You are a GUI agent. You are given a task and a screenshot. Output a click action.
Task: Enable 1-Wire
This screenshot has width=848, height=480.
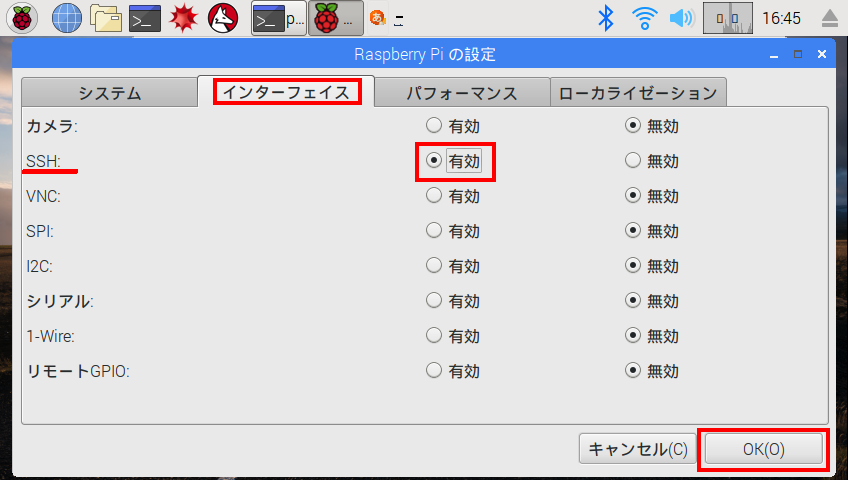click(x=453, y=336)
